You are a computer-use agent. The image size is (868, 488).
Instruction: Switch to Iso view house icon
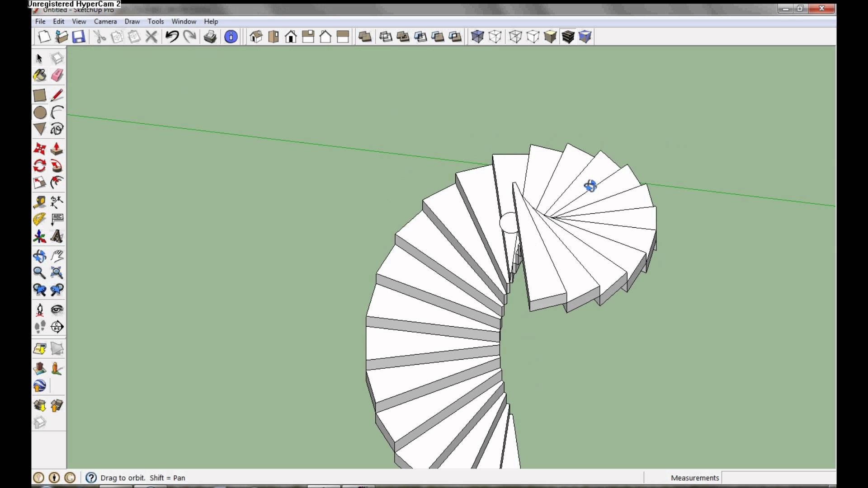click(x=256, y=37)
